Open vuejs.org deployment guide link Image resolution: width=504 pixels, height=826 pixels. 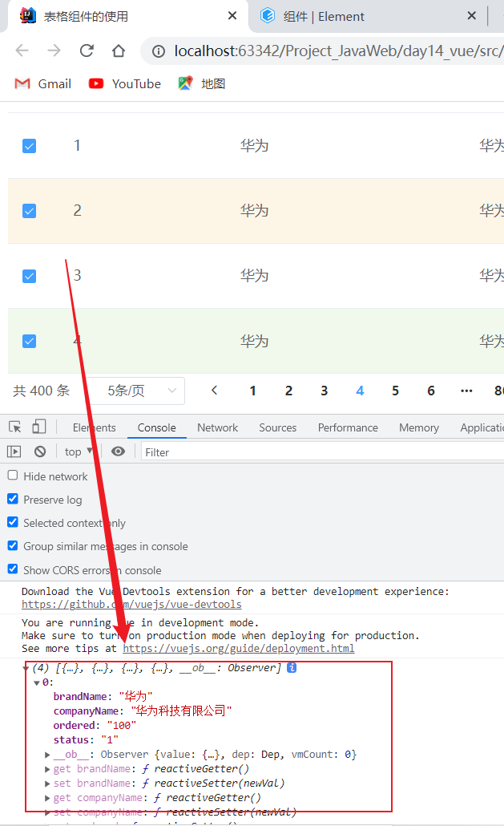(238, 649)
